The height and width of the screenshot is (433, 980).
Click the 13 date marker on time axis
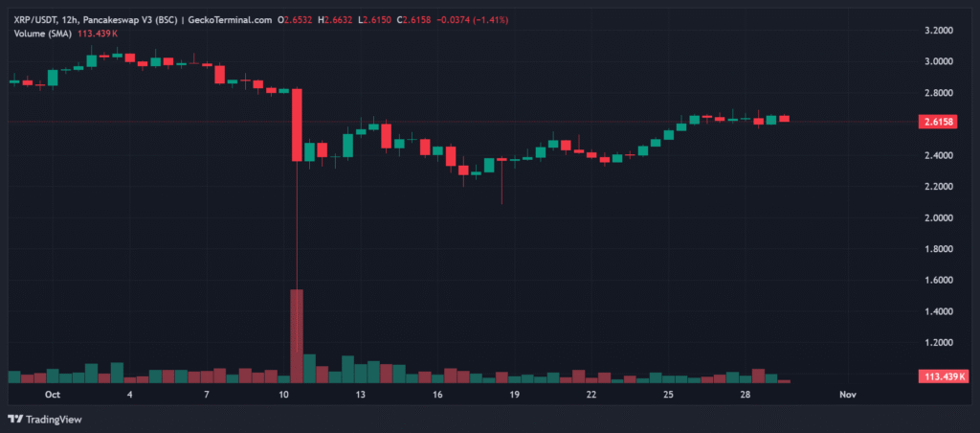tap(360, 394)
